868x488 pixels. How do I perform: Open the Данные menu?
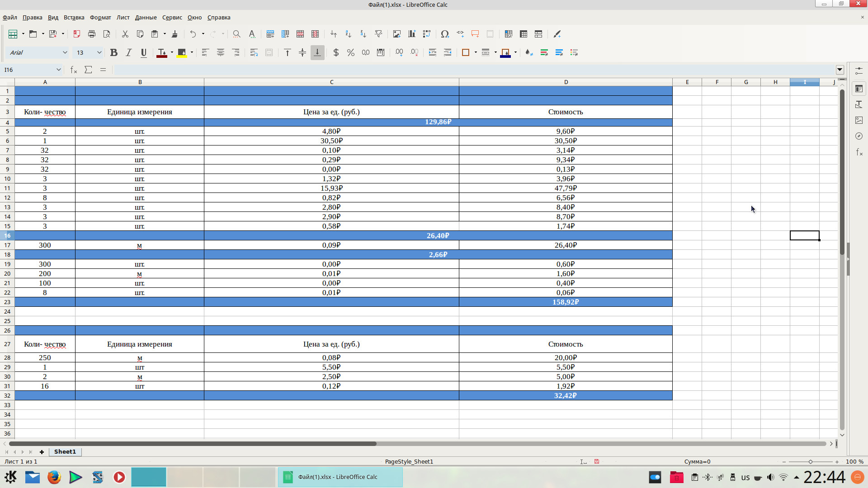tap(146, 17)
